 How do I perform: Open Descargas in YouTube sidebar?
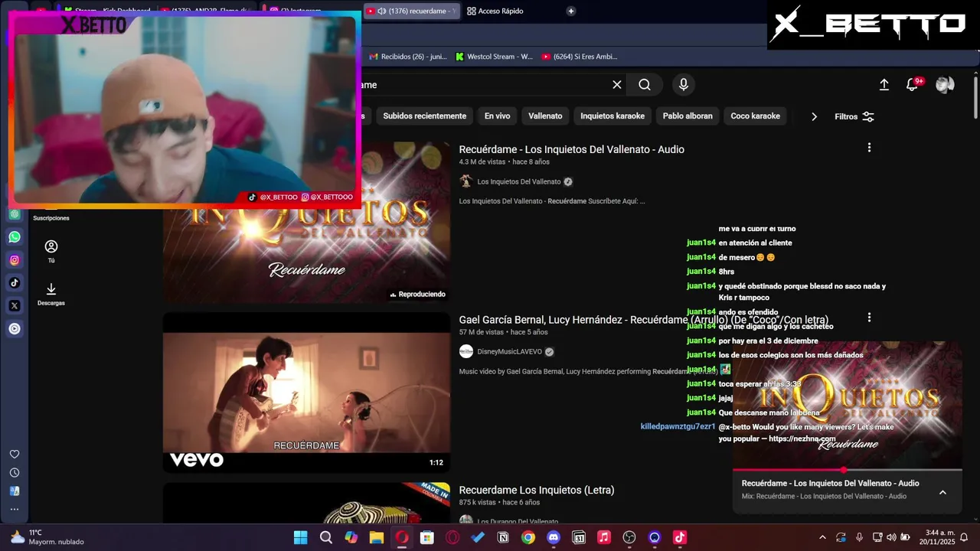pos(51,294)
